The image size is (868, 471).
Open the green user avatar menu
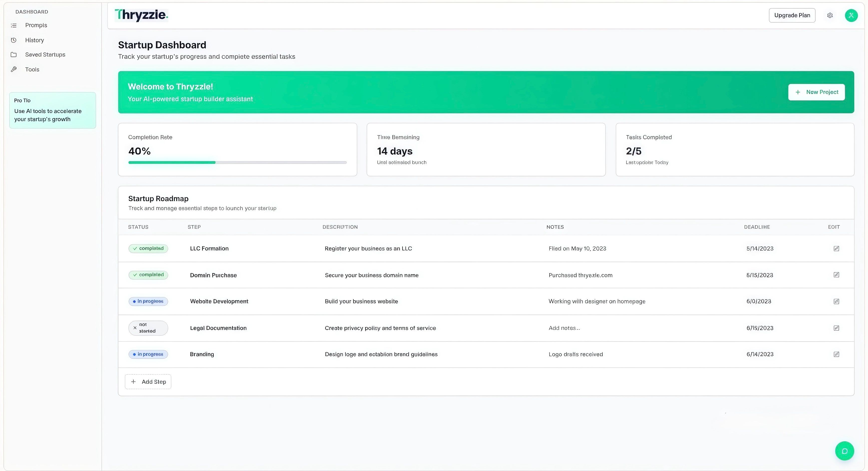851,15
